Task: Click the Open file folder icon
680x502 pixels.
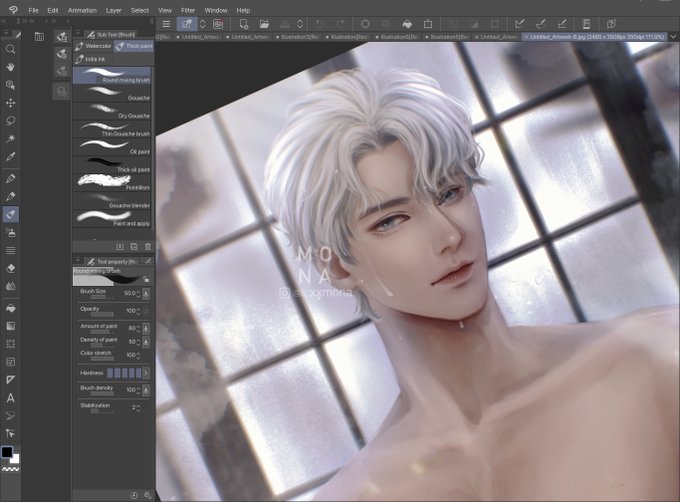Action: [264, 24]
